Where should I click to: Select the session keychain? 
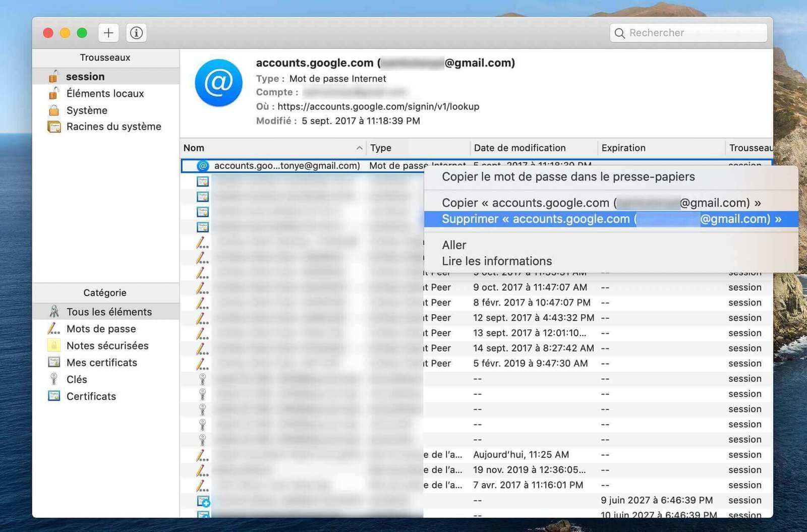[x=105, y=76]
